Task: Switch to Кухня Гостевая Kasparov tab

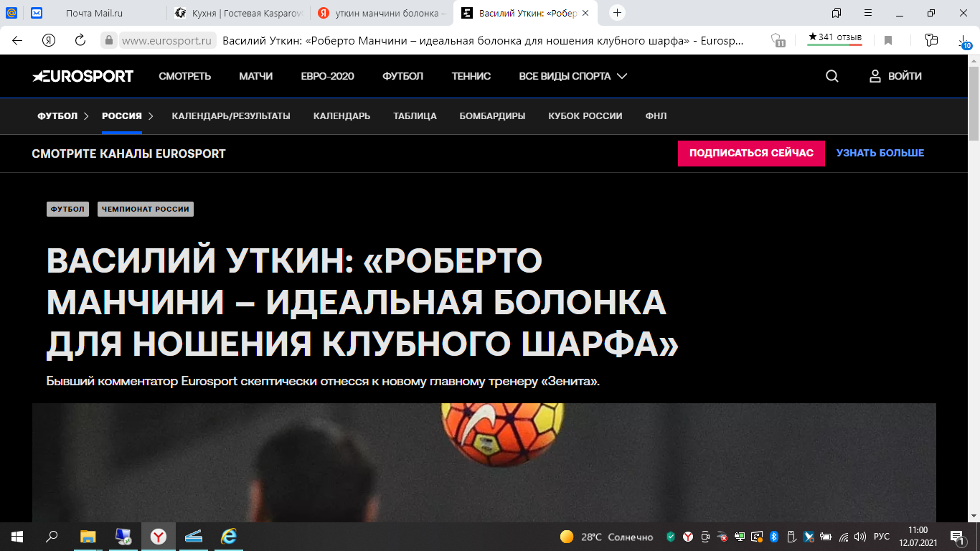Action: click(x=240, y=13)
